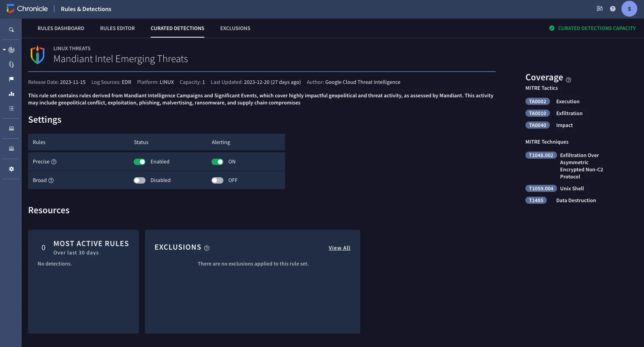The image size is (644, 347).
Task: Show Exclusions help tooltip icon
Action: click(207, 248)
